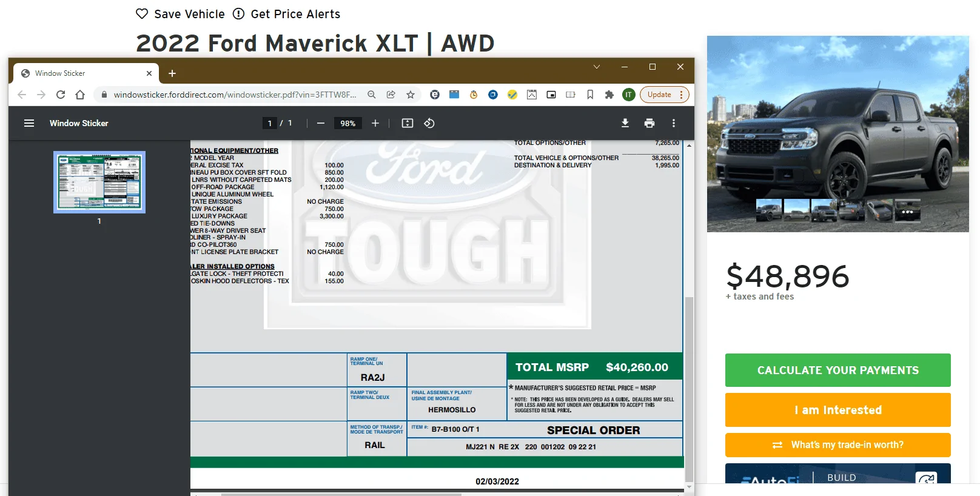Click the $48,896 price text

[x=788, y=276]
